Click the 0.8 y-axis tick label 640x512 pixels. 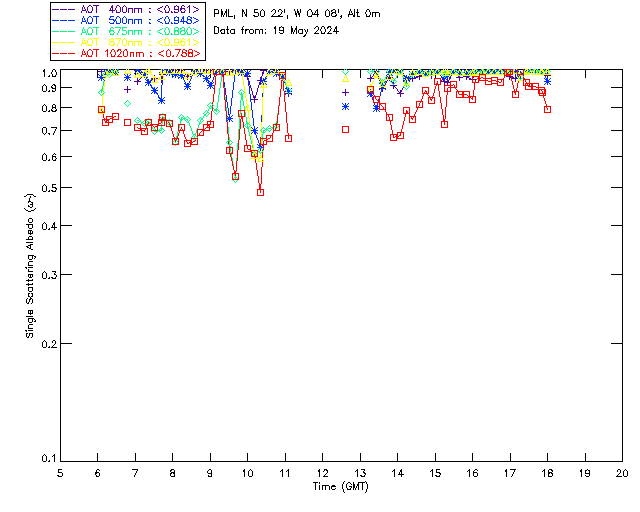coord(49,108)
